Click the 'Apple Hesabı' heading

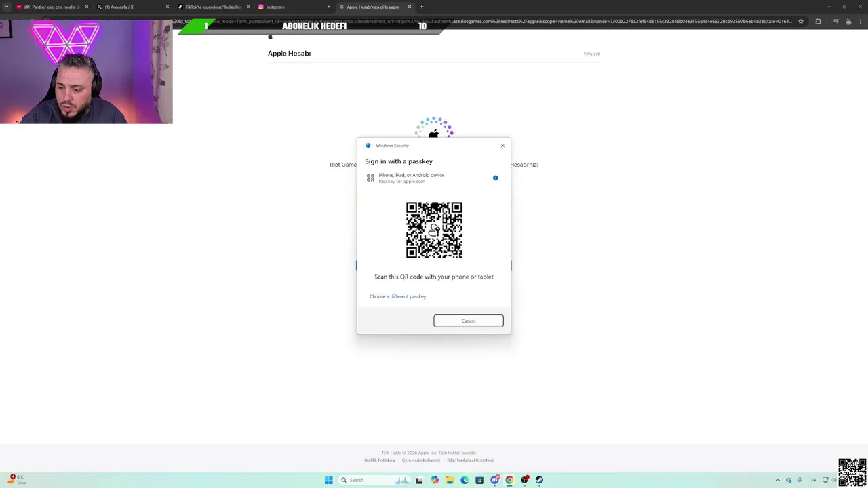289,54
